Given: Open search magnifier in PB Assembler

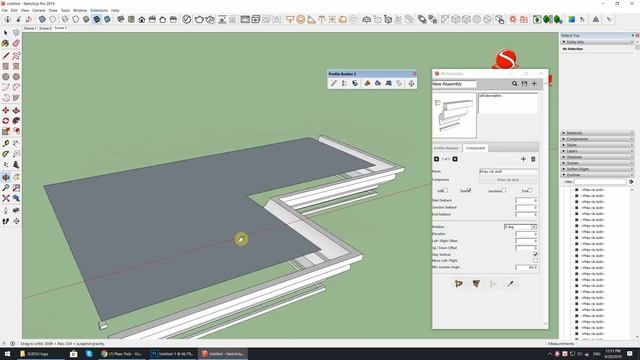Looking at the screenshot, I should coord(514,84).
